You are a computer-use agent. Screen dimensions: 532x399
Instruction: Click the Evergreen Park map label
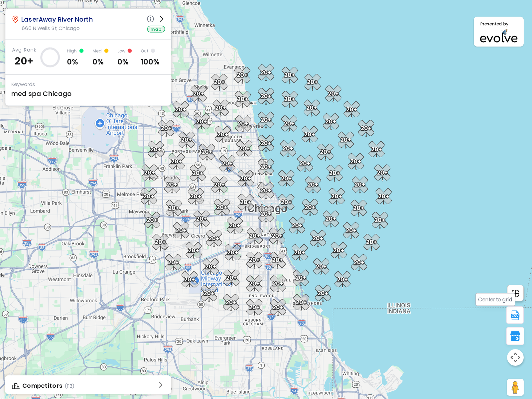pos(225,340)
